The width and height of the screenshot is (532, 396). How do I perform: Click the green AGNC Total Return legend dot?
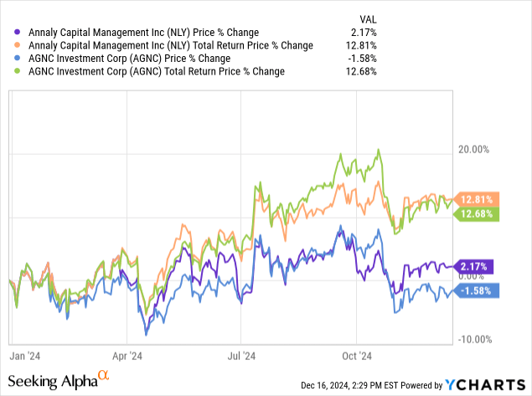[x=8, y=71]
